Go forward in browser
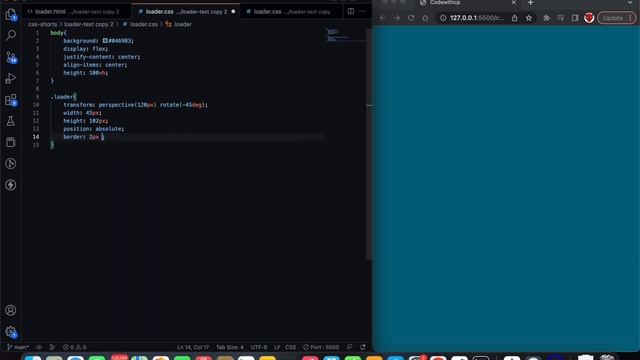Viewport: 640px width, 360px height. (x=396, y=18)
